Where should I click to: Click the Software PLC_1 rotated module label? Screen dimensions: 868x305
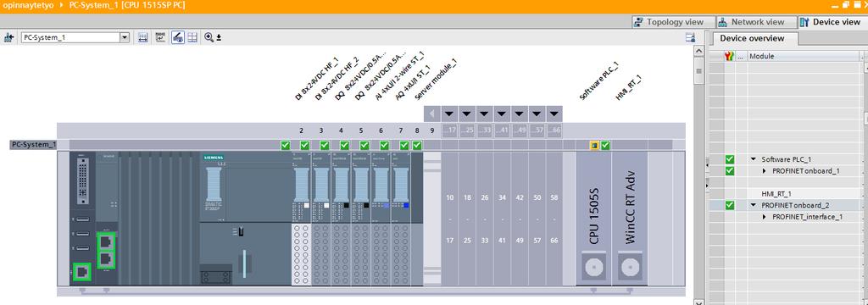tap(600, 80)
